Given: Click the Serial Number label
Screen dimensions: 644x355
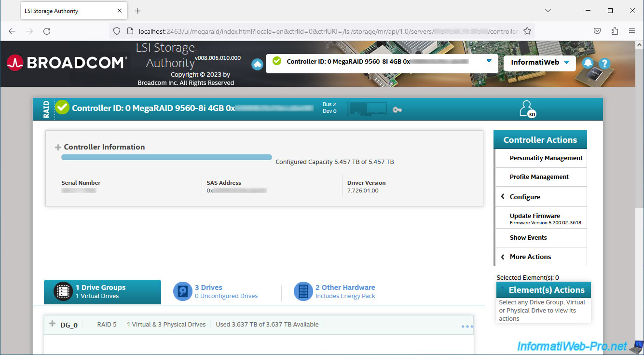Looking at the screenshot, I should pos(81,183).
